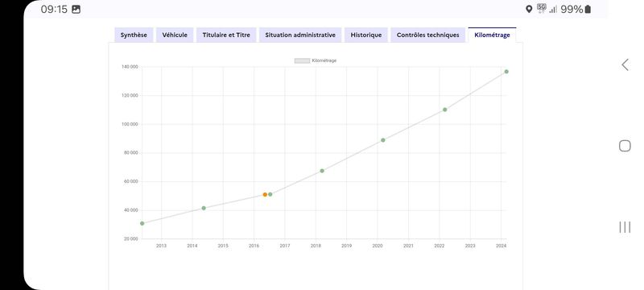Click the 140 000 axis label
Image resolution: width=644 pixels, height=290 pixels.
(x=130, y=67)
